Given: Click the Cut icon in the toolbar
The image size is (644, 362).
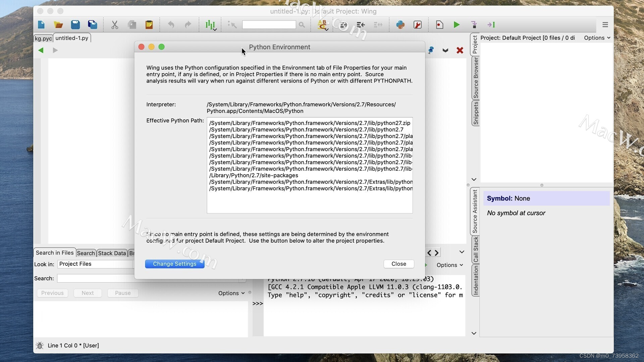Looking at the screenshot, I should click(115, 24).
